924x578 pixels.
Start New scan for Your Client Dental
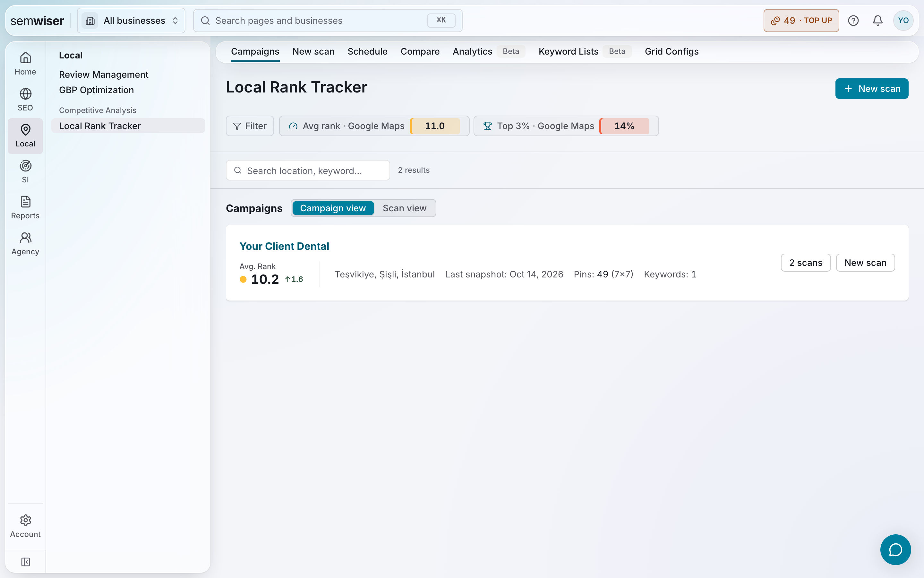pos(865,263)
